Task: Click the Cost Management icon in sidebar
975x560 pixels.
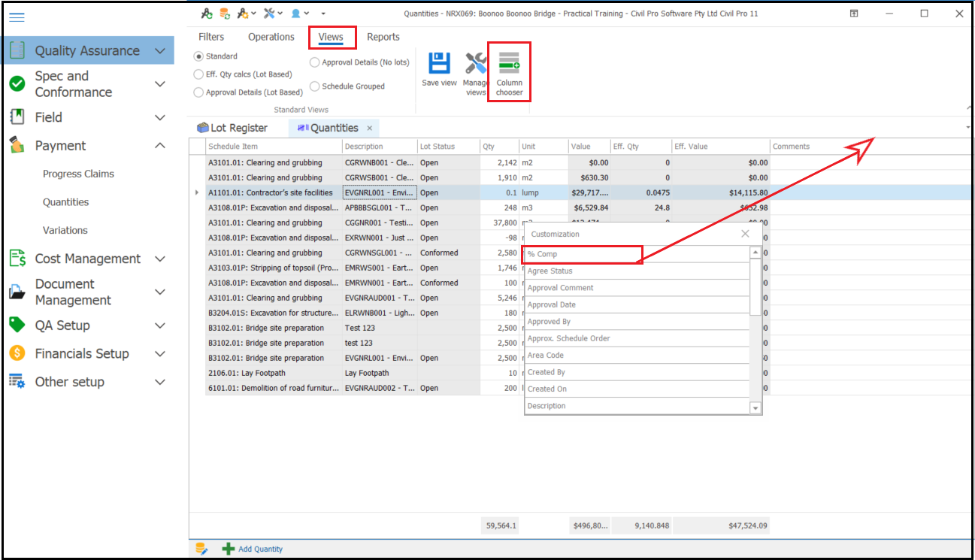Action: 17,259
